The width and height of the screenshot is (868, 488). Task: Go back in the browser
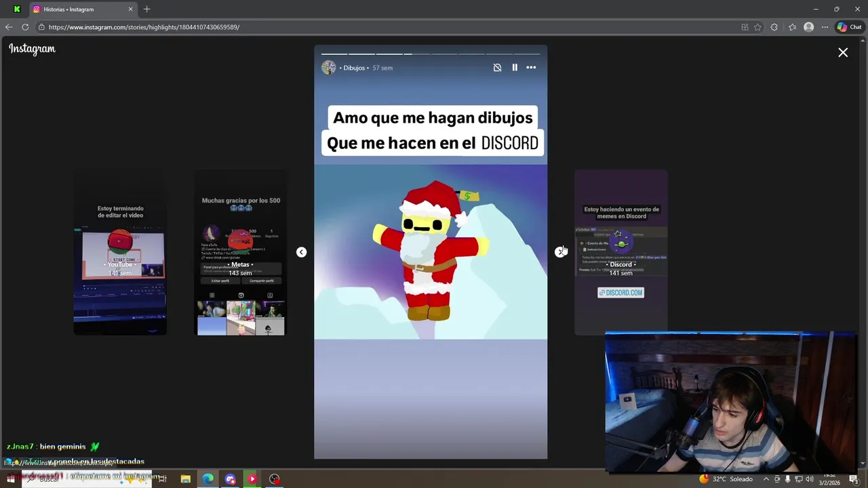[x=9, y=27]
